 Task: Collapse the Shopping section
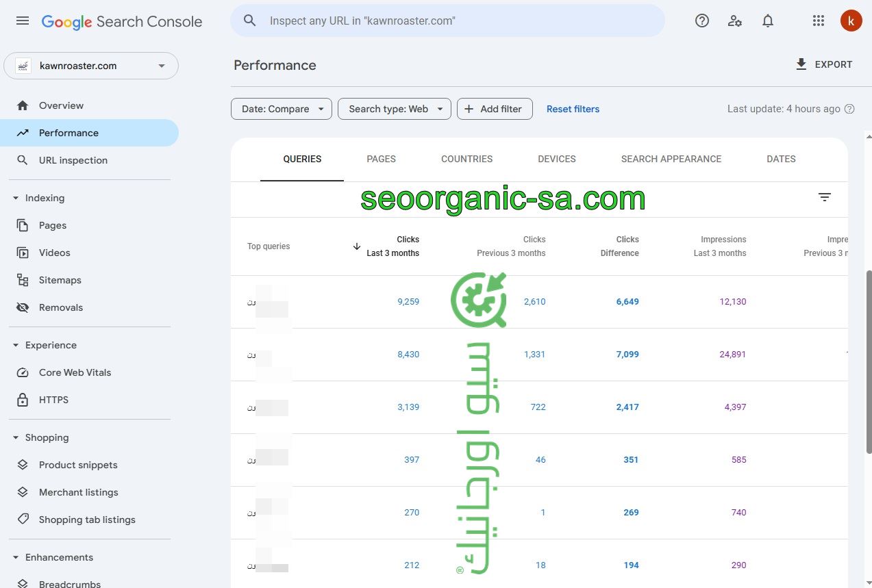pos(16,437)
